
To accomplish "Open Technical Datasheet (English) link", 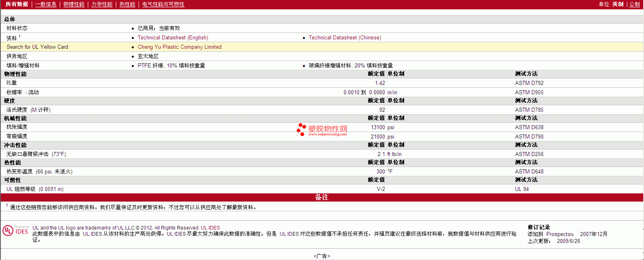I will (173, 37).
